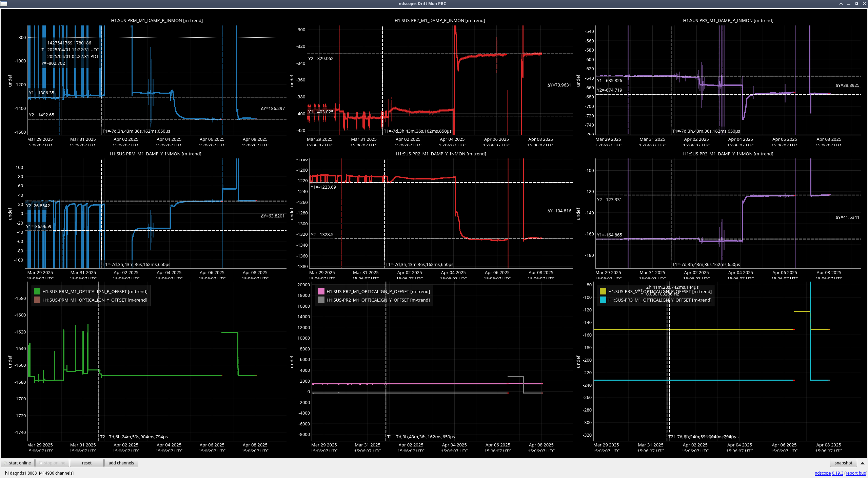Click gray PR2 OPTICALIGN_Y_OFFSET legend swatch
Screen dimensions: 868x478
pyautogui.click(x=321, y=300)
